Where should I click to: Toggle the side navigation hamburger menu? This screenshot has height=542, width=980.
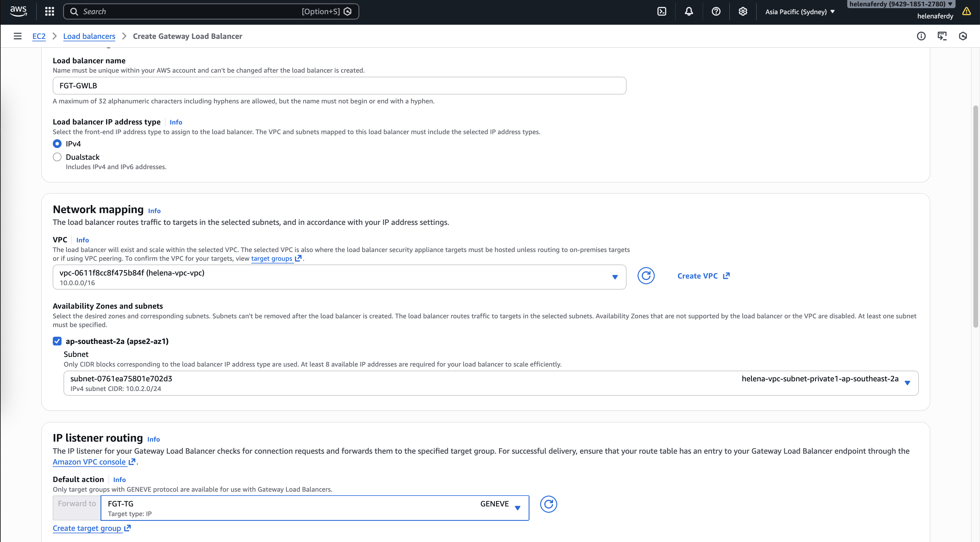[17, 36]
